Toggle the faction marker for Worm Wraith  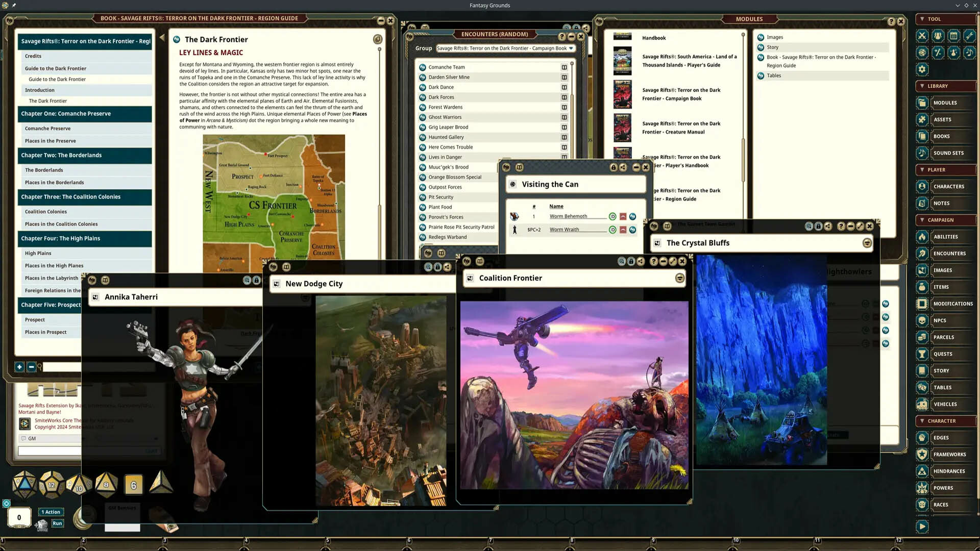pos(623,230)
